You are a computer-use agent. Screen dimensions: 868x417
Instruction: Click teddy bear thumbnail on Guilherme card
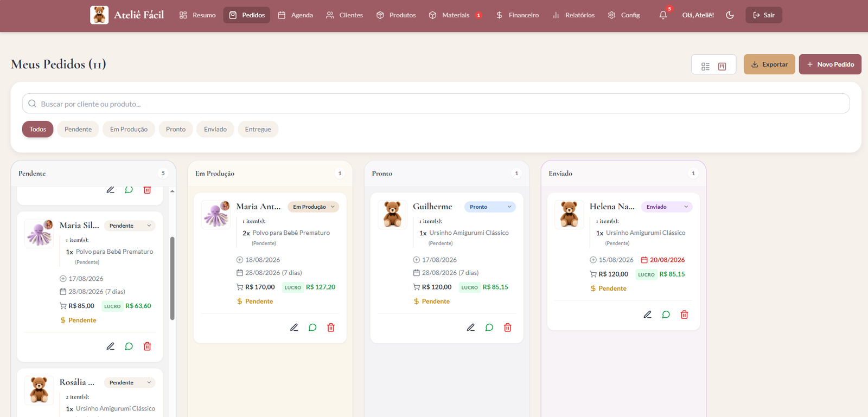click(x=392, y=215)
